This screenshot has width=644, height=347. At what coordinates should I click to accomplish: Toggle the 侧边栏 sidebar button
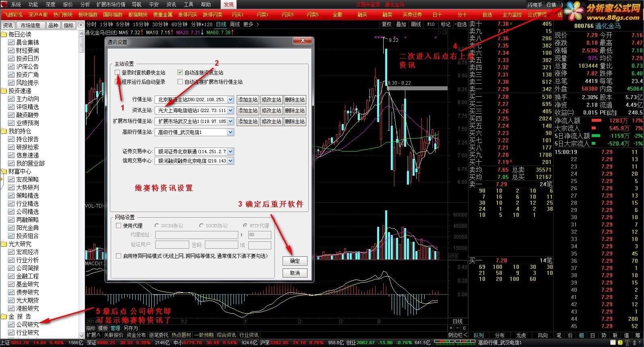(458, 335)
